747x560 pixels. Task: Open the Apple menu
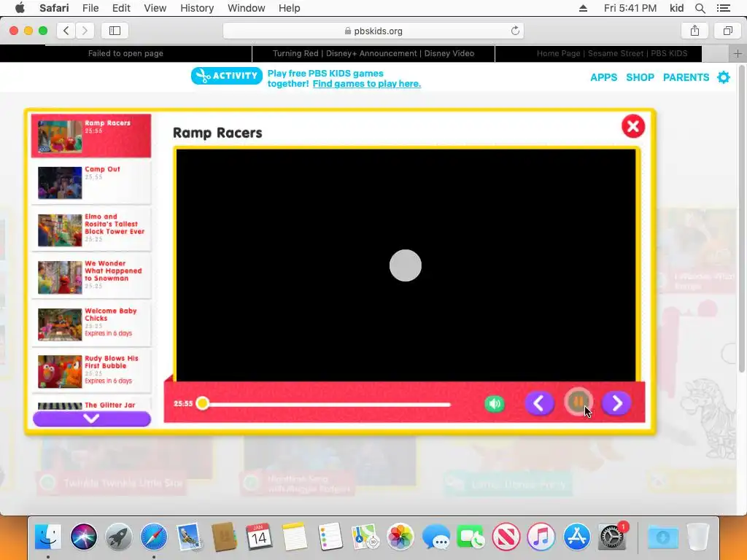pos(20,8)
